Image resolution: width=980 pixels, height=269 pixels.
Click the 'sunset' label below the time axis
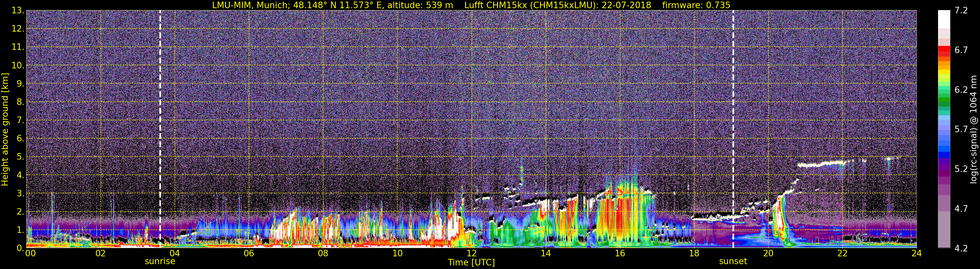733,262
